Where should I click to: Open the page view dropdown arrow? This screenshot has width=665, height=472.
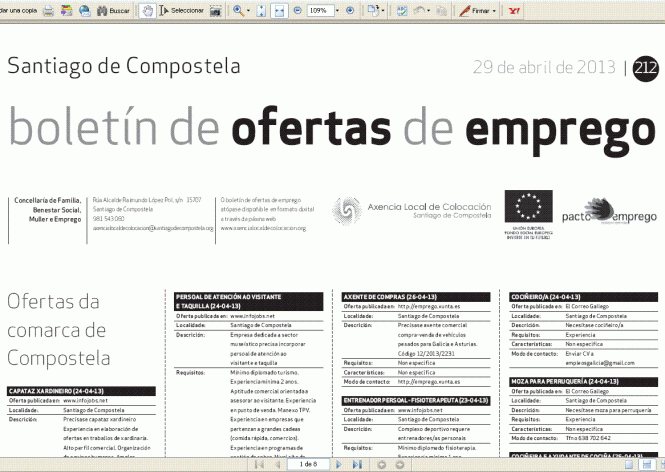(x=383, y=11)
